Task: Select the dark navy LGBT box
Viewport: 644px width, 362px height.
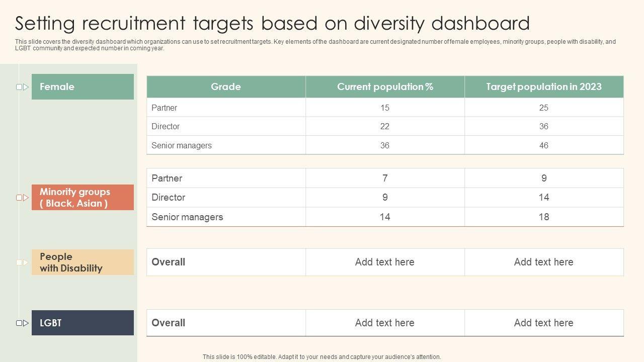Action: click(83, 323)
